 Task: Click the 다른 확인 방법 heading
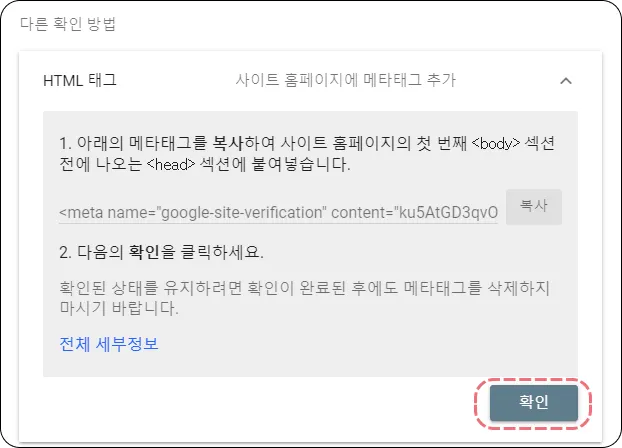(68, 24)
